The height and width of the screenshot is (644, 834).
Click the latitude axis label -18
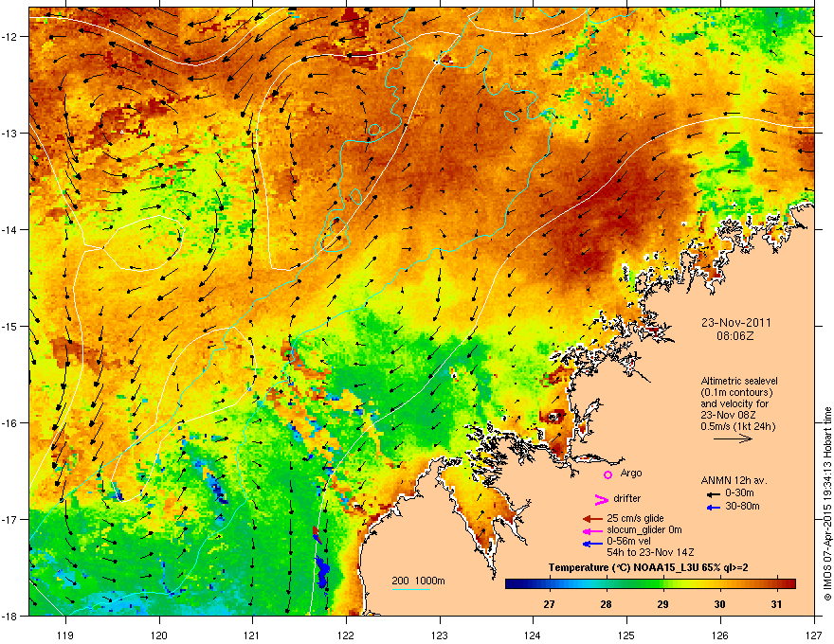9,616
